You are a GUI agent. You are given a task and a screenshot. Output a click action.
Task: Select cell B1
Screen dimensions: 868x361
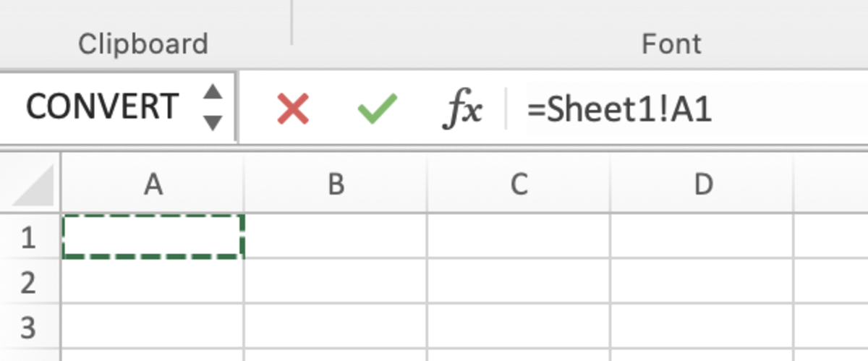[x=336, y=237]
